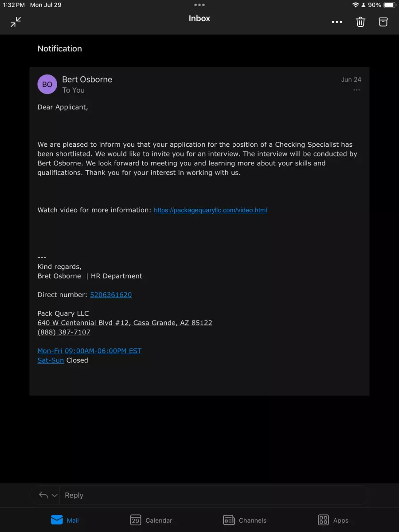This screenshot has width=399, height=532.
Task: Open the Apps tab
Action: pos(333,520)
